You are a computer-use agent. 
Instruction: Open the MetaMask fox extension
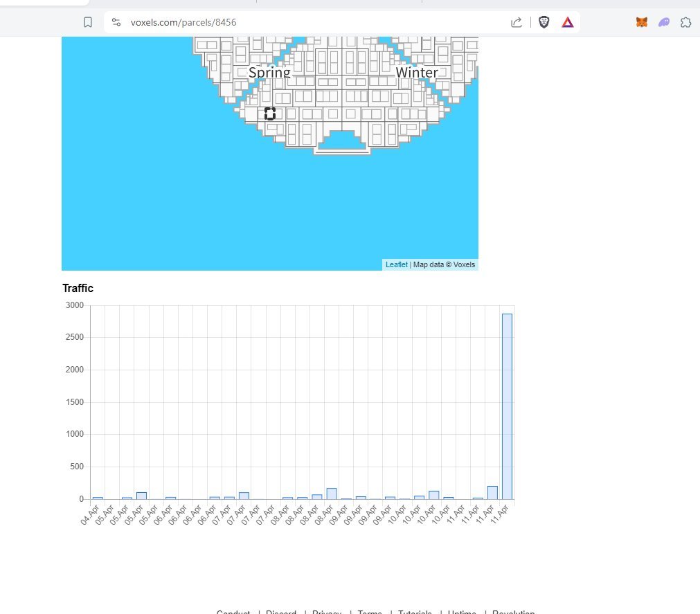642,22
